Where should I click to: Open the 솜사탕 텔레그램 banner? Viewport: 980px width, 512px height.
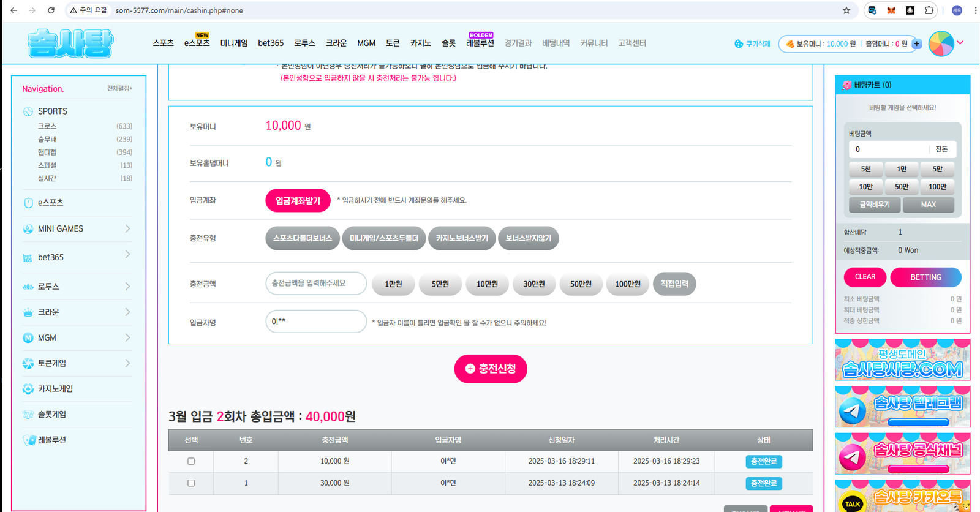coord(902,407)
